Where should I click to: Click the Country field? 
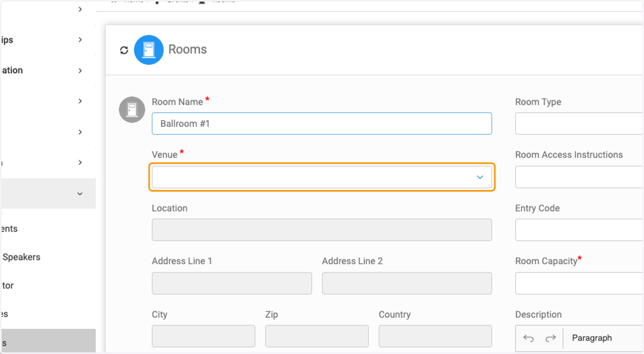[435, 336]
